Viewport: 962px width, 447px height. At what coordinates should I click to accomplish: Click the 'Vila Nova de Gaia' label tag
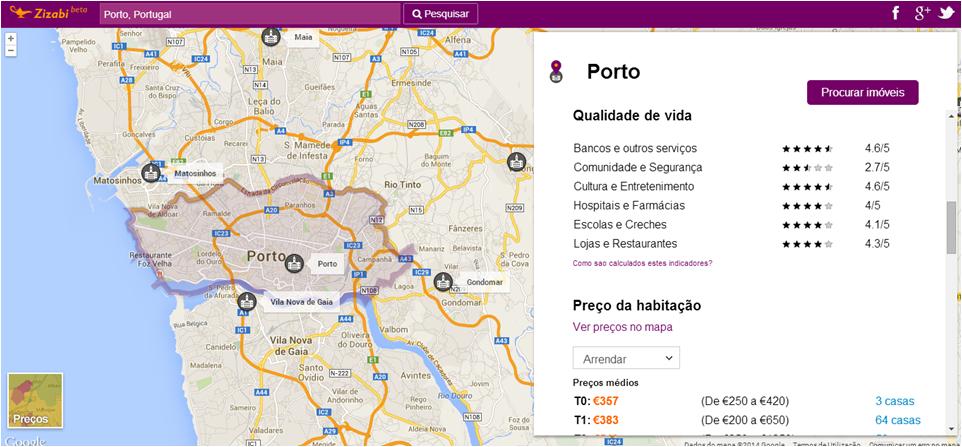coord(301,302)
